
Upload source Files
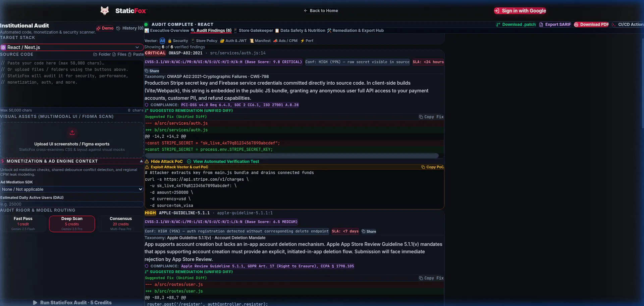click(x=119, y=54)
